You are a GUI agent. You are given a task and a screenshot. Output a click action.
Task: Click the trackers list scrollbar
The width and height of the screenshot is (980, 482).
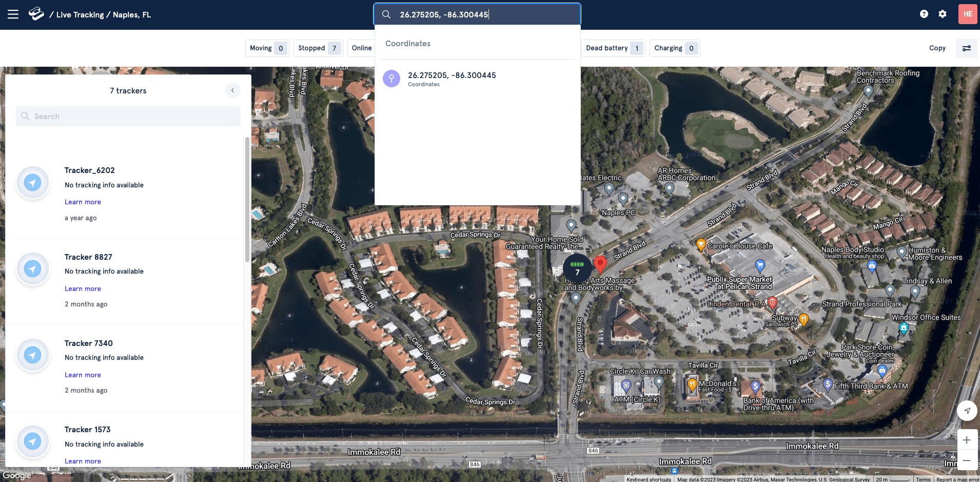coord(247,200)
